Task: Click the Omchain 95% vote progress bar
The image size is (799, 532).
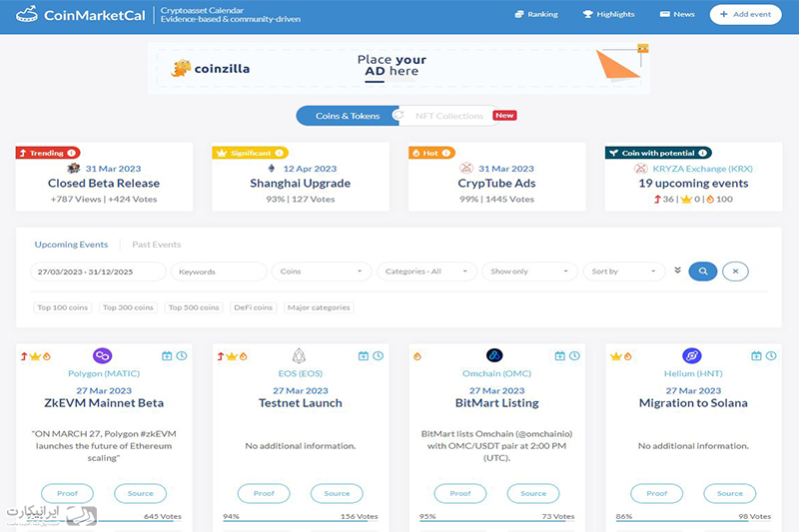Action: click(x=496, y=521)
